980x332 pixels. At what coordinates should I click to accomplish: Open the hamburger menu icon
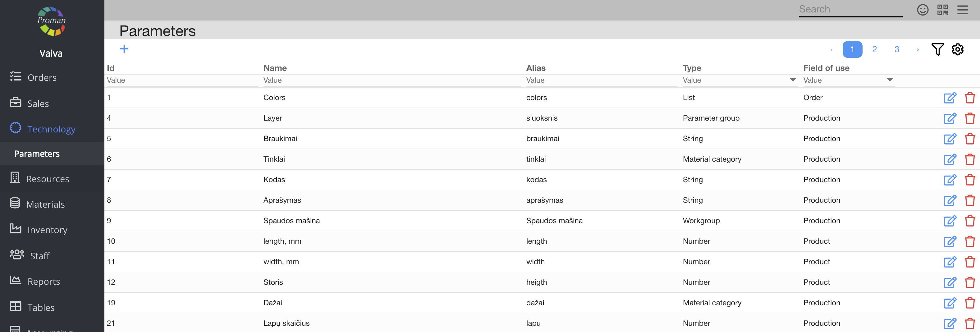pyautogui.click(x=962, y=10)
